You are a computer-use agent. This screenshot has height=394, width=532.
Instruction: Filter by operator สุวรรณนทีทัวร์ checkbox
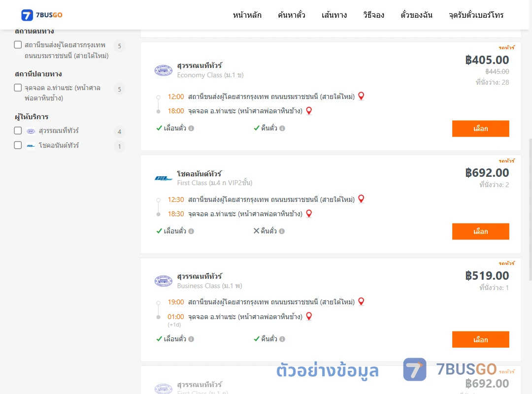click(x=18, y=131)
